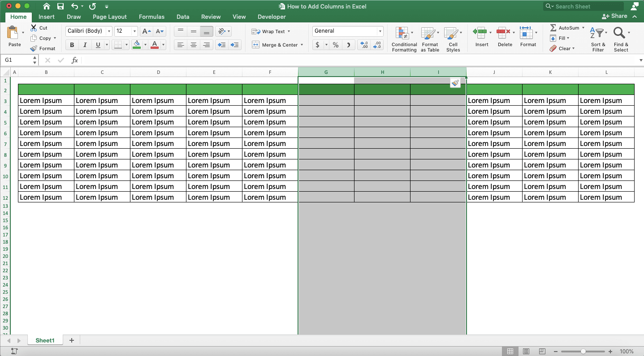644x356 pixels.
Task: Redo the last undone action
Action: (92, 6)
